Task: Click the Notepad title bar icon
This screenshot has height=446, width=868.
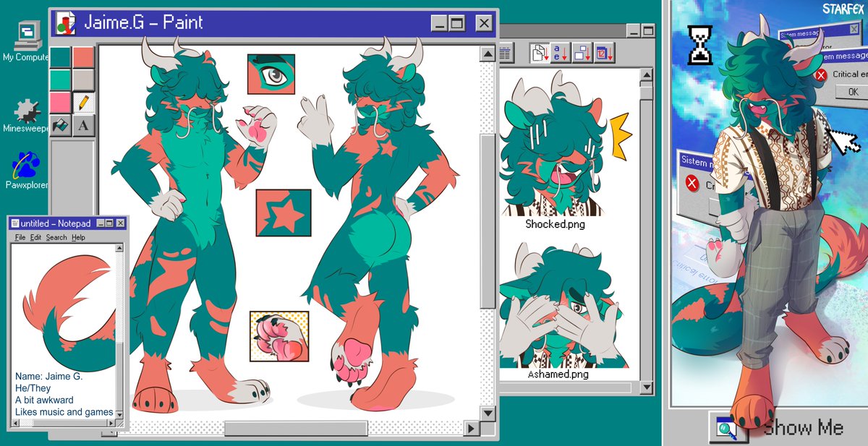Action: (14, 223)
